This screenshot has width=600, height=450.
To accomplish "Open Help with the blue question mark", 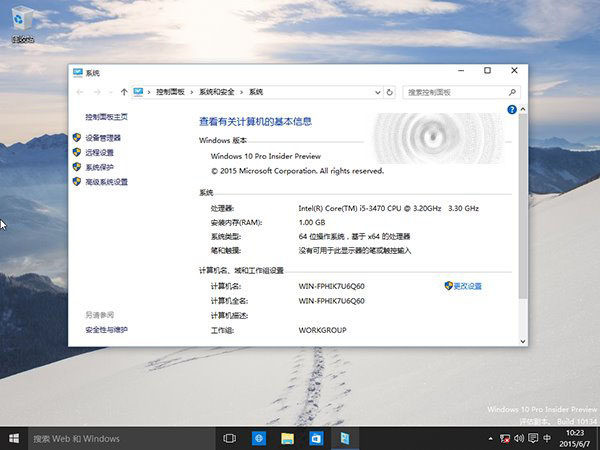I will [512, 110].
